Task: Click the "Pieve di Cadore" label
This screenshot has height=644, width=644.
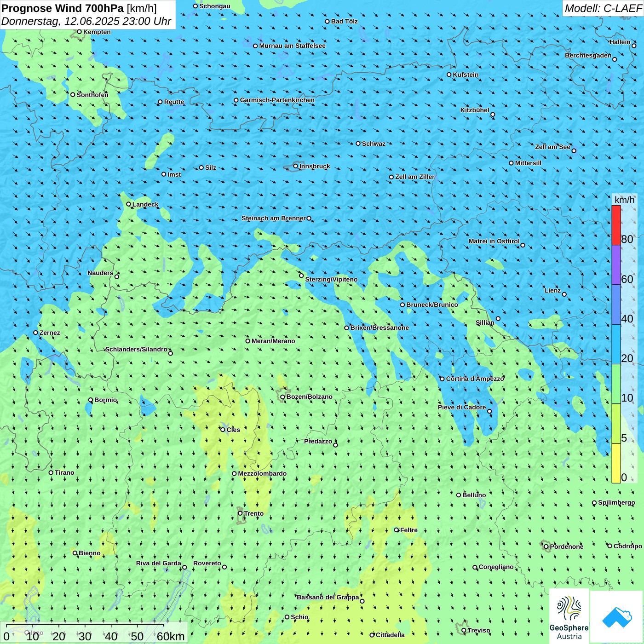Action: [x=462, y=407]
